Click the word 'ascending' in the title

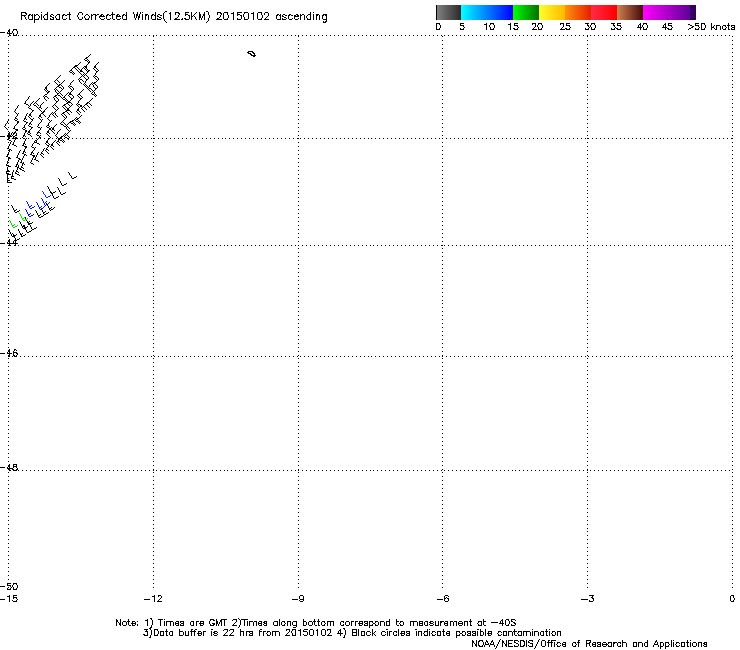coord(301,17)
